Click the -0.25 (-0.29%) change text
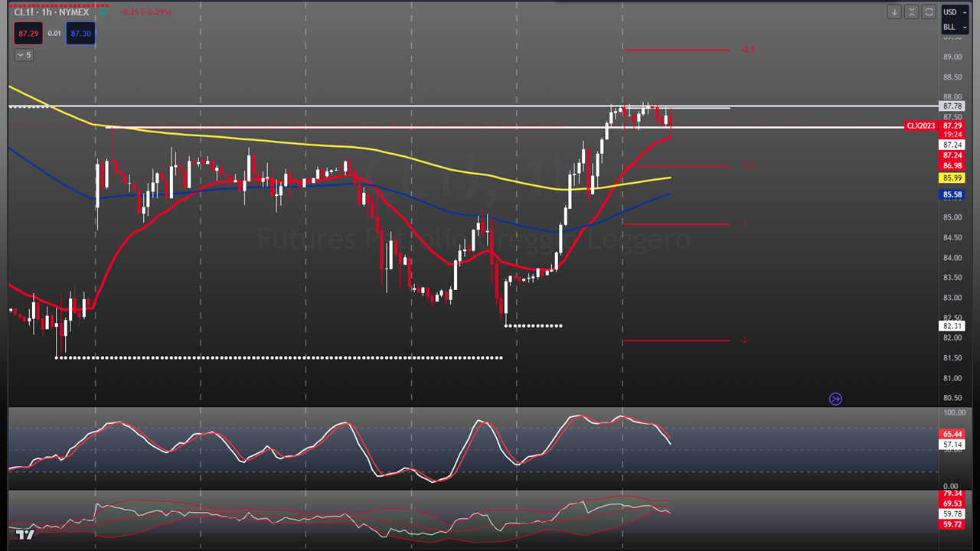This screenshot has width=980, height=551. click(146, 12)
